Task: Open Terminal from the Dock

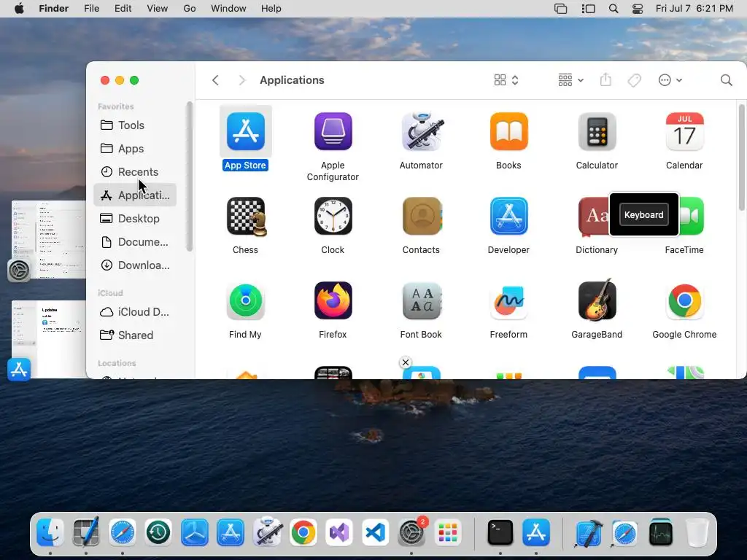Action: [500, 532]
